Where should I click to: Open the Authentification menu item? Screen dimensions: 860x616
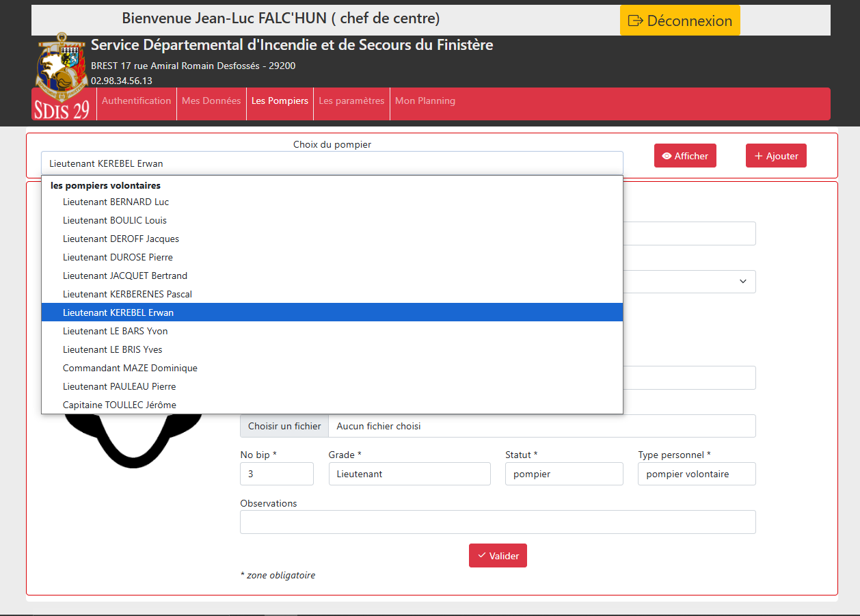tap(137, 101)
